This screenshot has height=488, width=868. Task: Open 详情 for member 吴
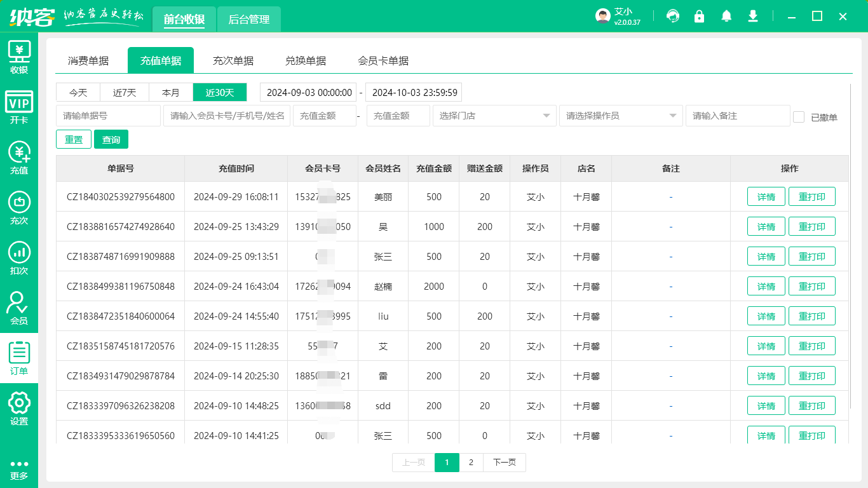coord(766,227)
